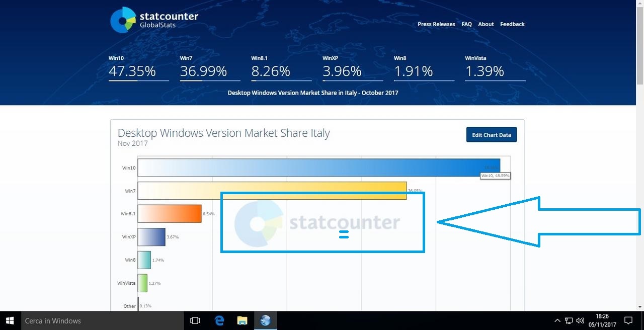Select the WinXP 3.96% header stat
The image size is (644, 330).
point(353,68)
